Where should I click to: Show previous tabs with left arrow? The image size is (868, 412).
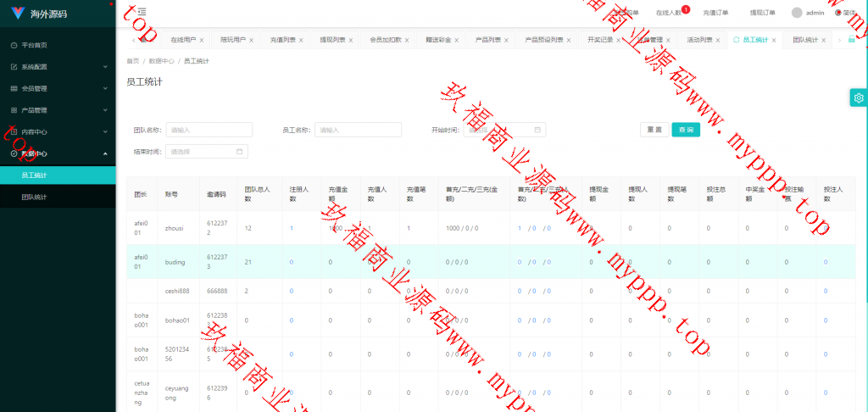tap(133, 40)
